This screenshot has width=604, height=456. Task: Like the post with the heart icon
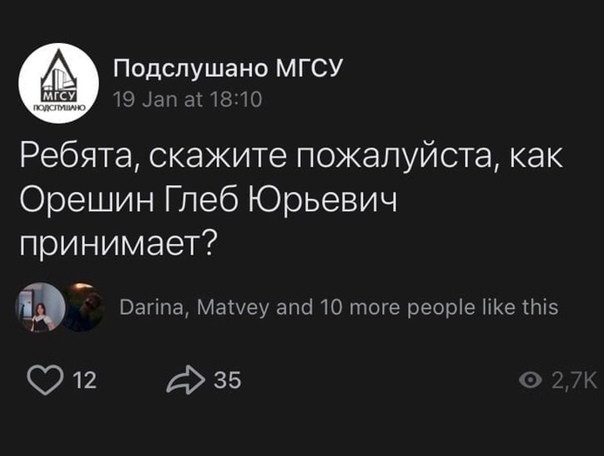45,380
